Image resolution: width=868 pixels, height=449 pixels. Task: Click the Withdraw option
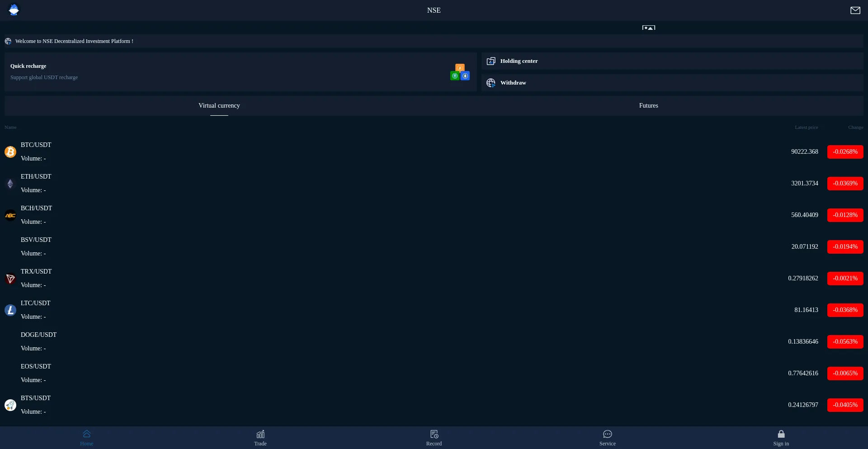tap(513, 83)
